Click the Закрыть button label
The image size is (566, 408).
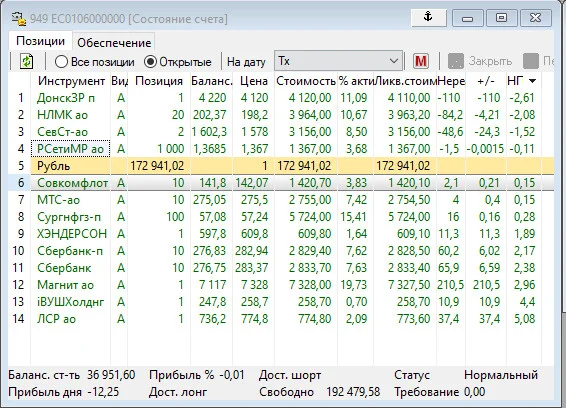click(490, 61)
